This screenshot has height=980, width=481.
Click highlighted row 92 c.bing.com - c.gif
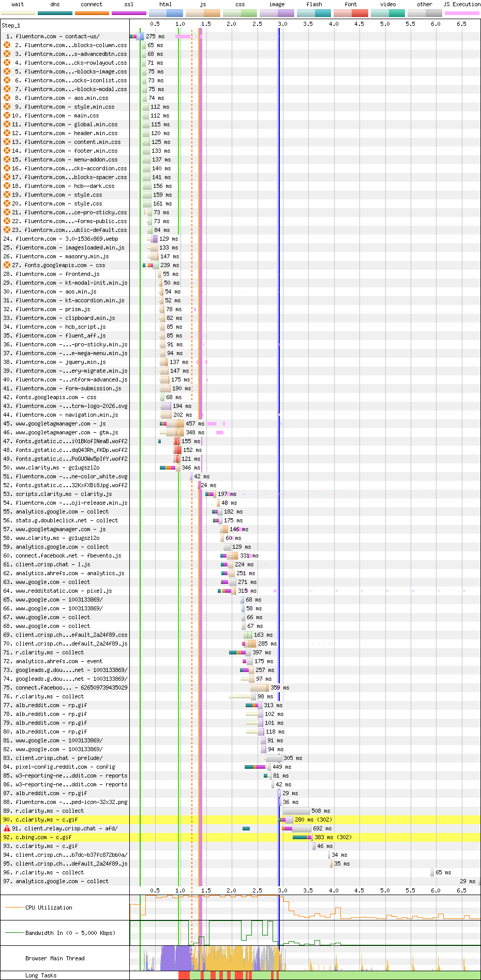click(240, 837)
